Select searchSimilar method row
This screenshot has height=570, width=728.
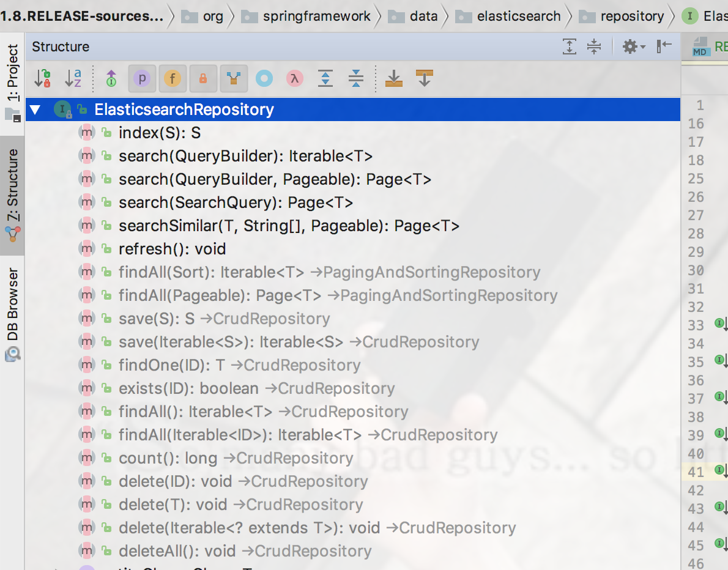[353, 226]
